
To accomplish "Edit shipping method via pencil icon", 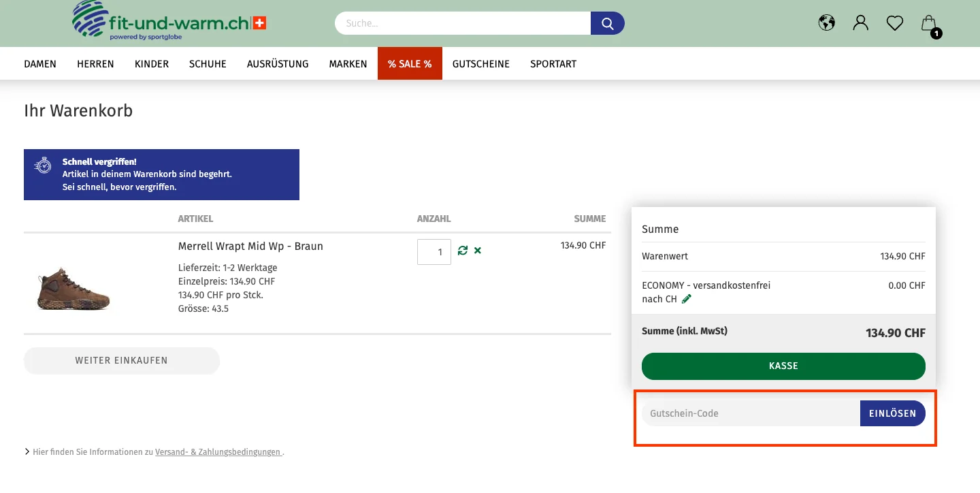I will coord(687,299).
